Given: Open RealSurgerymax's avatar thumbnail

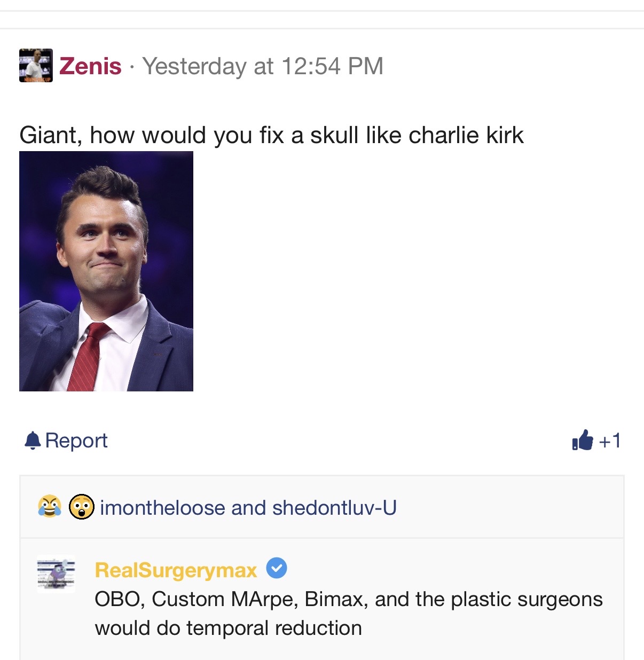Looking at the screenshot, I should (x=56, y=574).
